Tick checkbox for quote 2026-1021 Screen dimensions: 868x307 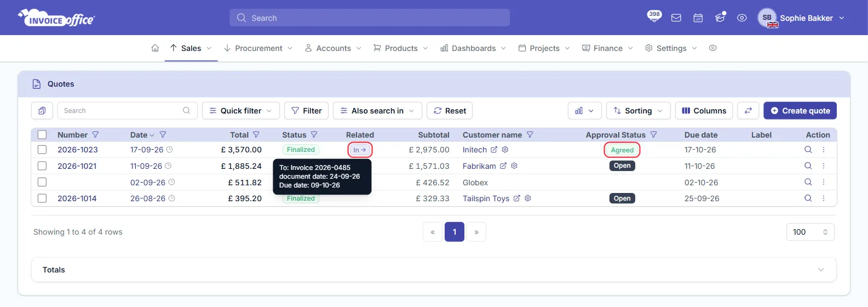[42, 166]
